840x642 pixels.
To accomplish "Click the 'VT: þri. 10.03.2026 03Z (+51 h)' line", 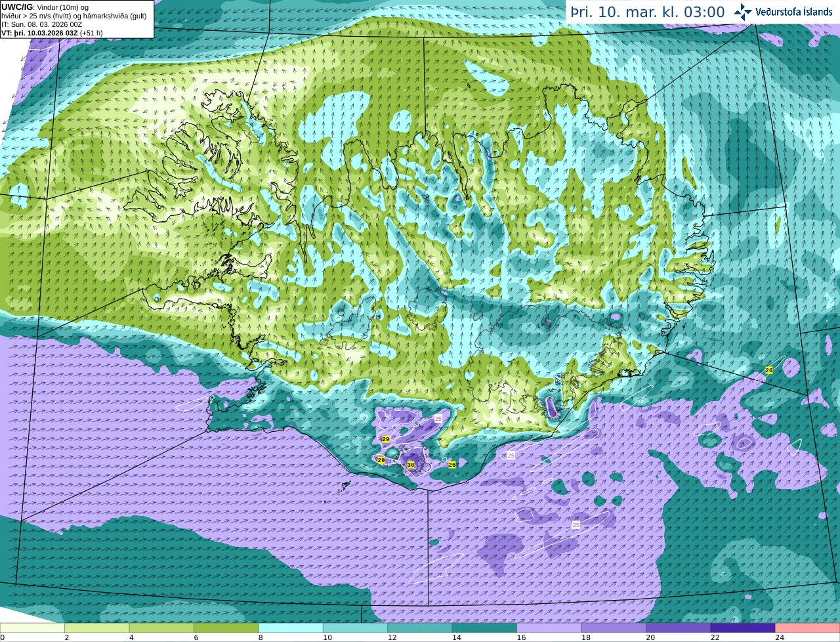I will pyautogui.click(x=52, y=33).
